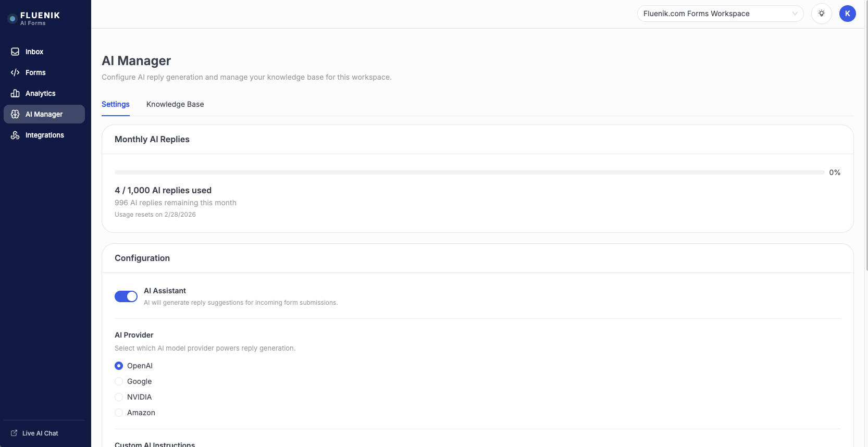The image size is (868, 447).
Task: Click the monthly AI replies usage bar
Action: [x=469, y=172]
